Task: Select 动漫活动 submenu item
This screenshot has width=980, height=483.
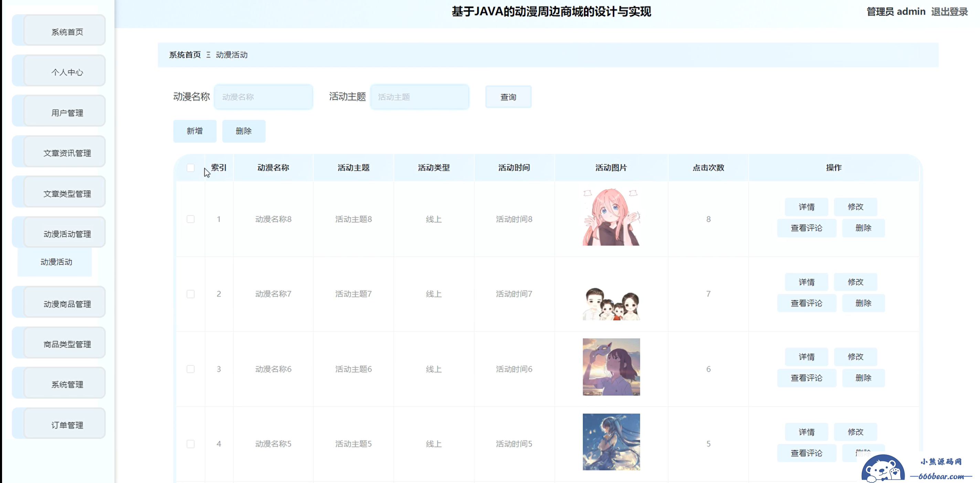Action: [55, 262]
